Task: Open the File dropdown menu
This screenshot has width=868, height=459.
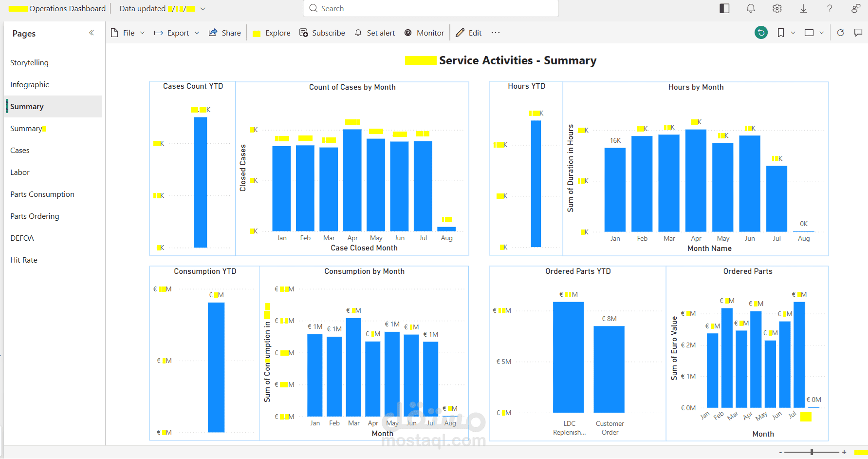Action: point(128,33)
